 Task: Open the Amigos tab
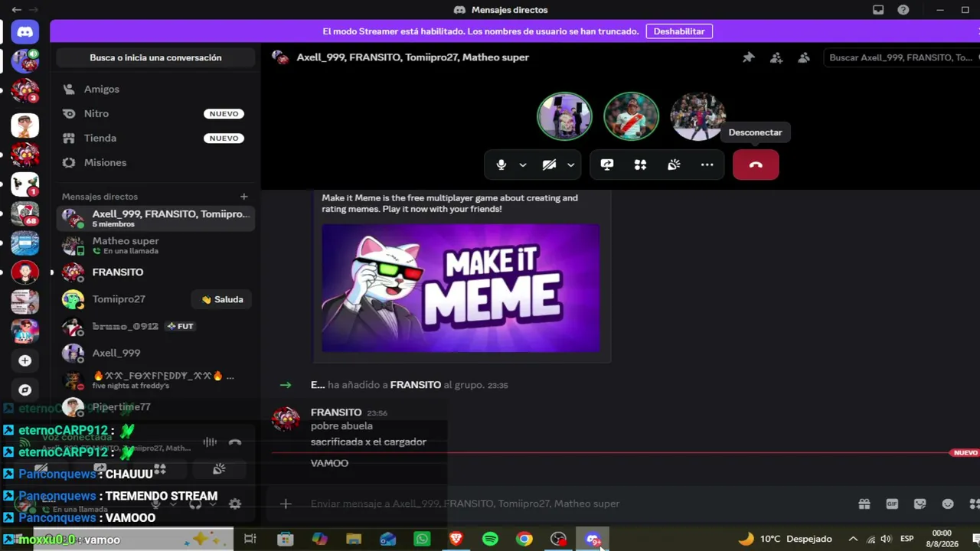pos(155,89)
